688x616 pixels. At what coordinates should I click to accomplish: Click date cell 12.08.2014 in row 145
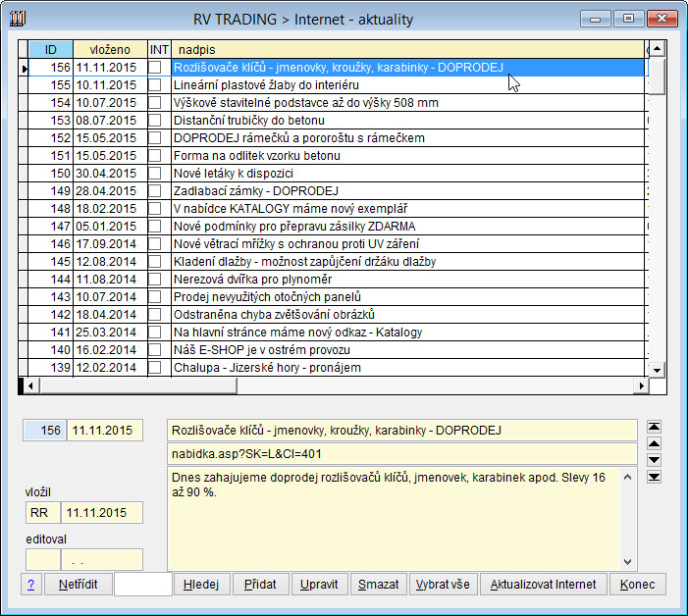[110, 261]
